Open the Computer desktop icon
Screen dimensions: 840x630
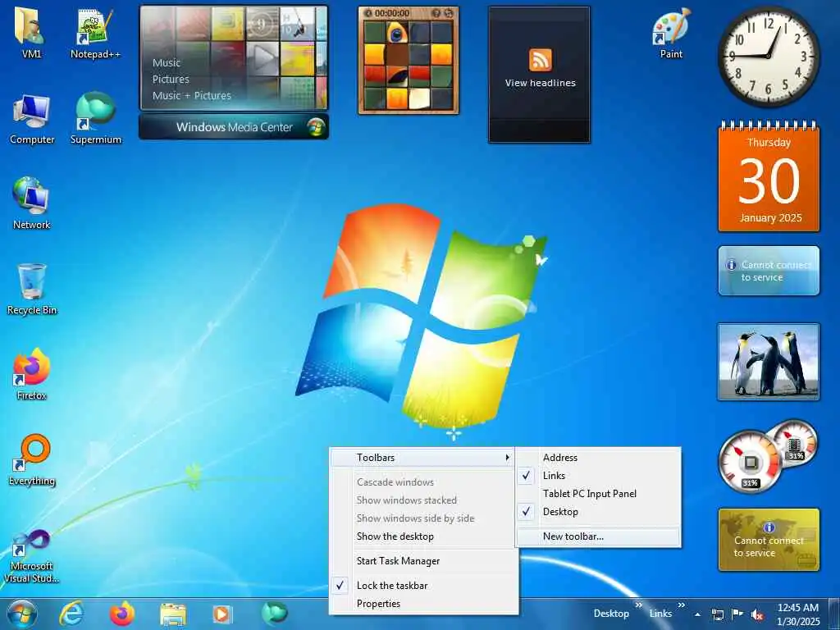tap(32, 119)
